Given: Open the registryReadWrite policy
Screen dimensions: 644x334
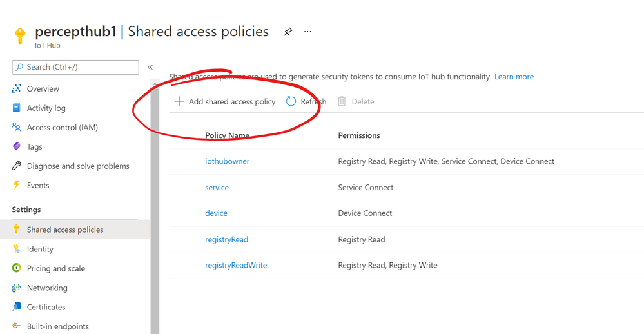Looking at the screenshot, I should coord(236,265).
